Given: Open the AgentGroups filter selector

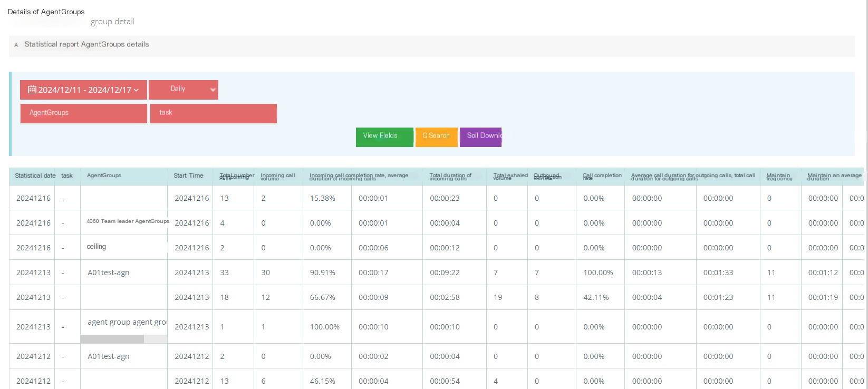Looking at the screenshot, I should pyautogui.click(x=84, y=113).
